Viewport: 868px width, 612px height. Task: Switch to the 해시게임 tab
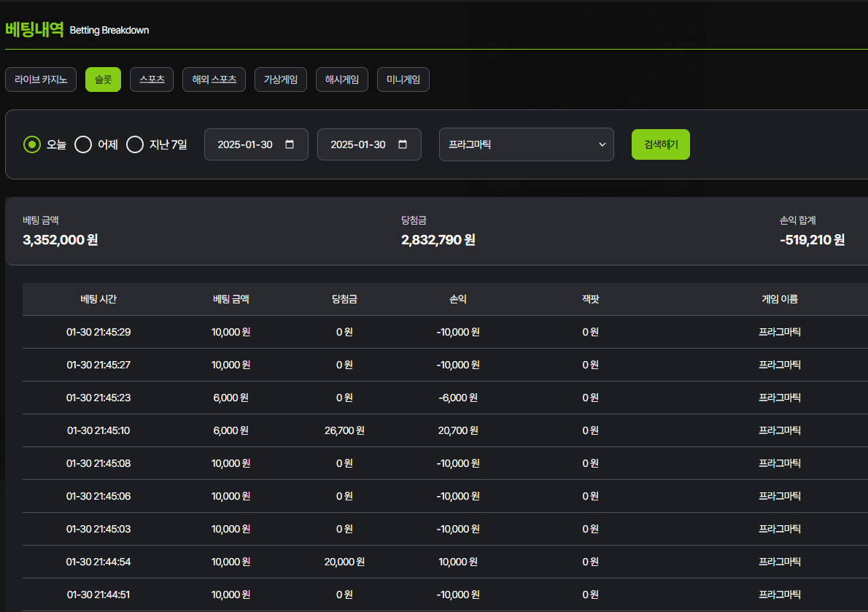tap(342, 80)
